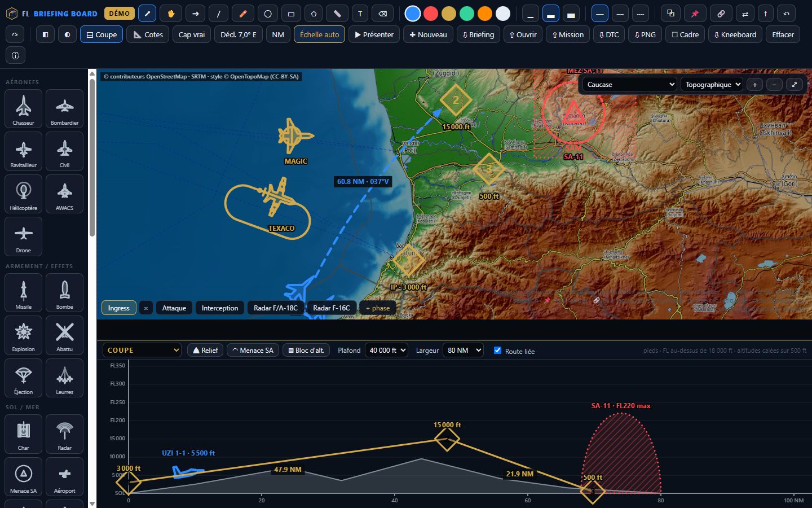This screenshot has height=508, width=812.
Task: Select the hand pan tool
Action: (x=171, y=14)
